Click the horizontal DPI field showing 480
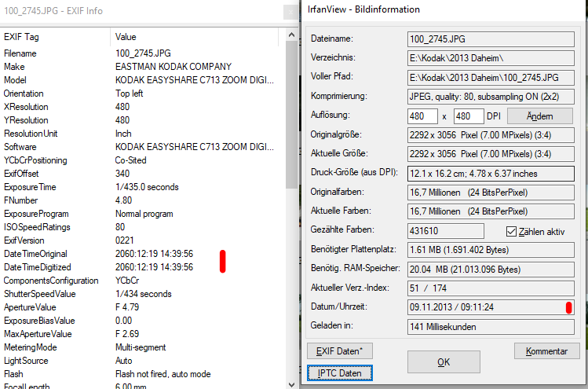 pos(422,116)
